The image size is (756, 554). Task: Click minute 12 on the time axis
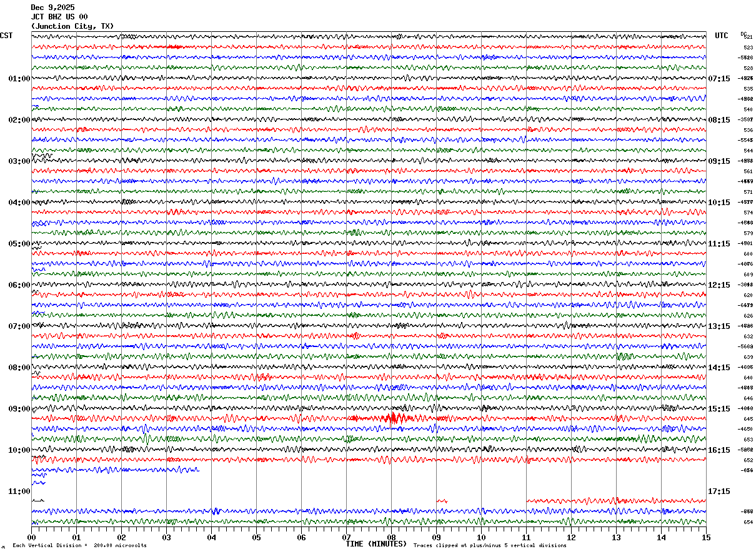tap(571, 537)
